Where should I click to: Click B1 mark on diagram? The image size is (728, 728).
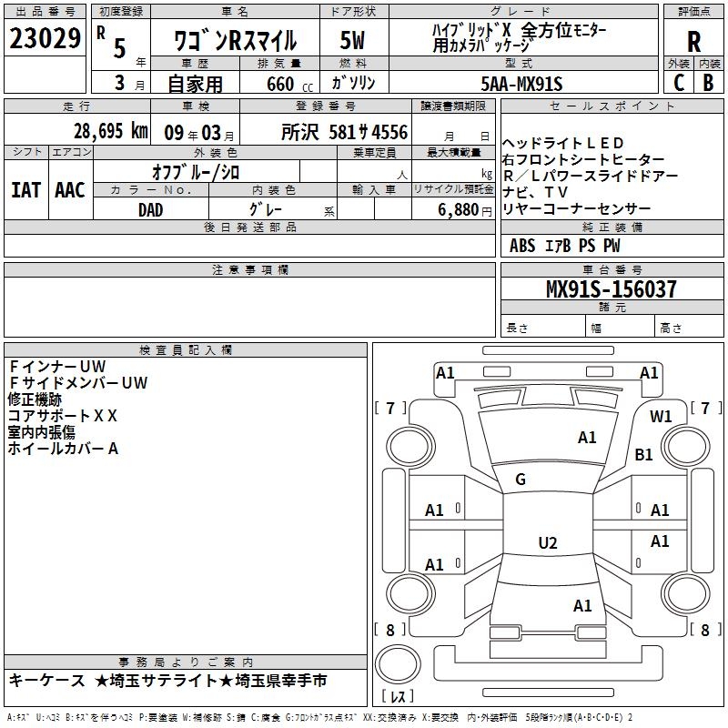tap(643, 454)
